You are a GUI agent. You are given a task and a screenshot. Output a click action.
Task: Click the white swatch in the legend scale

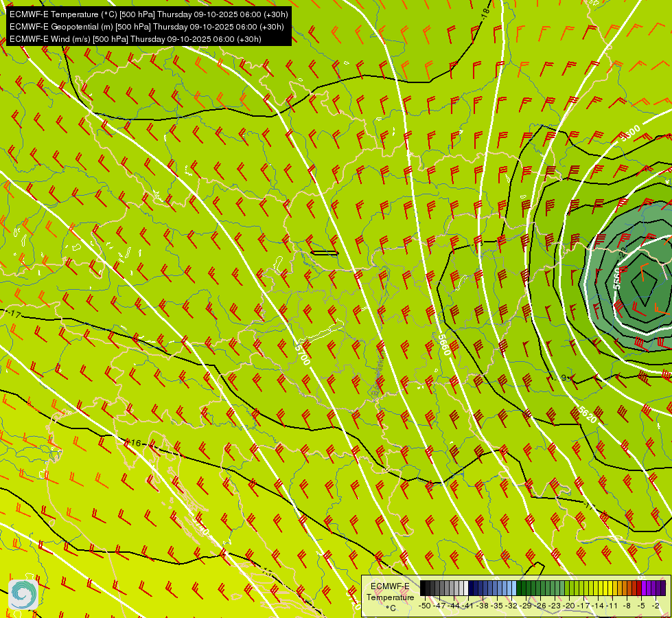pyautogui.click(x=466, y=588)
